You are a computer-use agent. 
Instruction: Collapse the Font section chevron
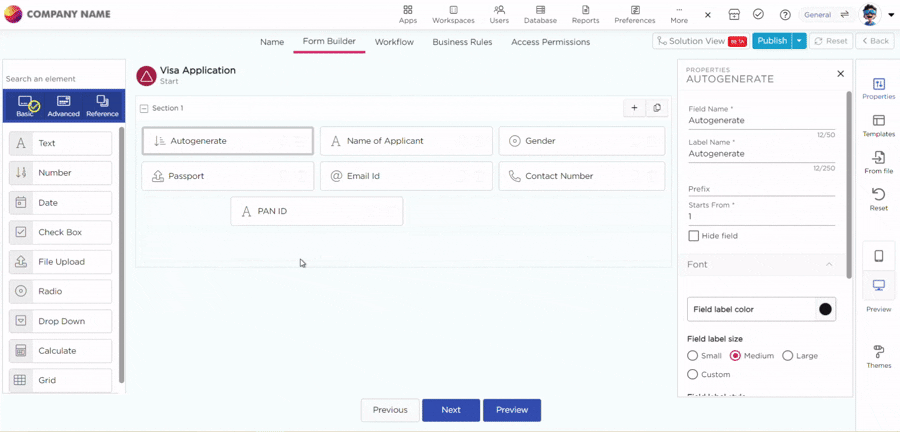tap(829, 265)
